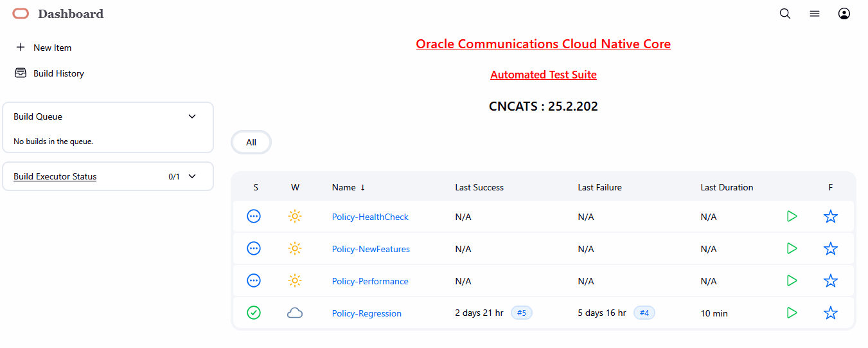Click Oracle Communications Cloud Native Core heading

coord(544,44)
